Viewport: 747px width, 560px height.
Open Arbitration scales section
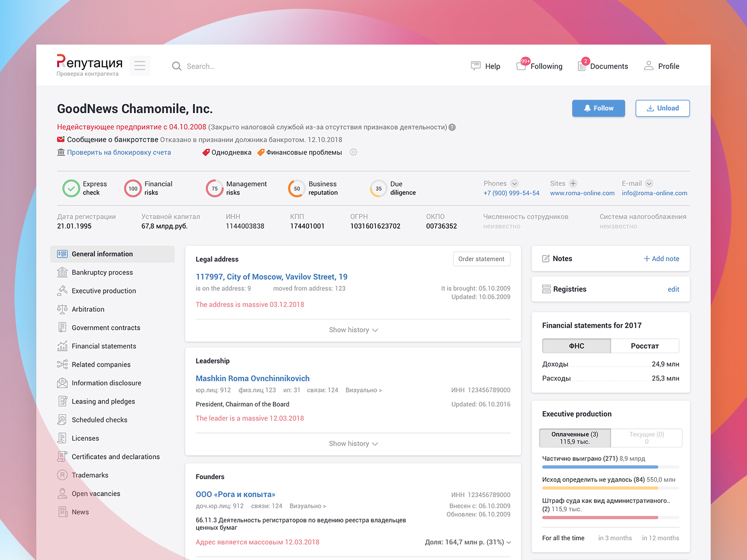pos(113,309)
